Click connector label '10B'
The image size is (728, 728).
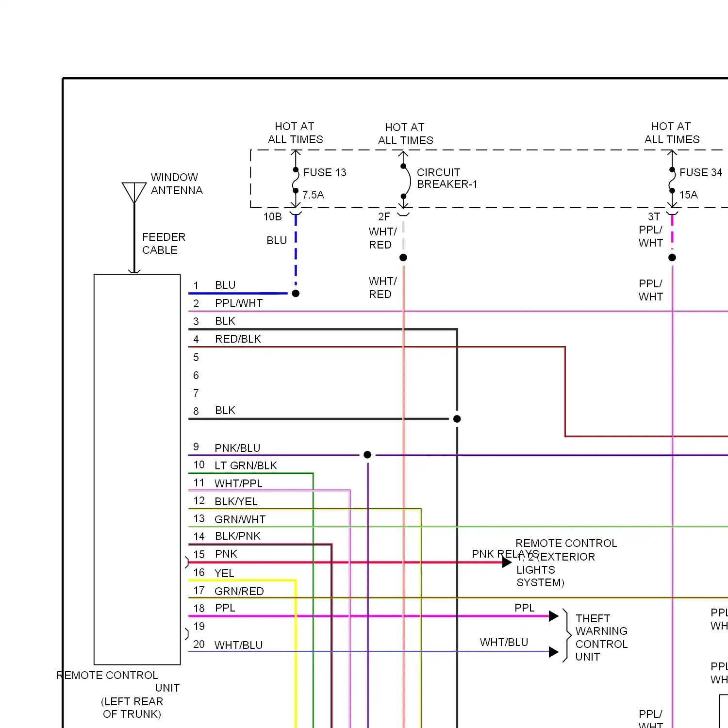272,216
